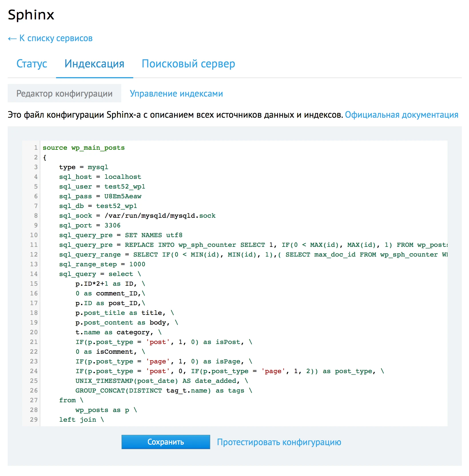The height and width of the screenshot is (476, 469).
Task: Select the Редактор конфигурации sub-tab
Action: [x=64, y=93]
